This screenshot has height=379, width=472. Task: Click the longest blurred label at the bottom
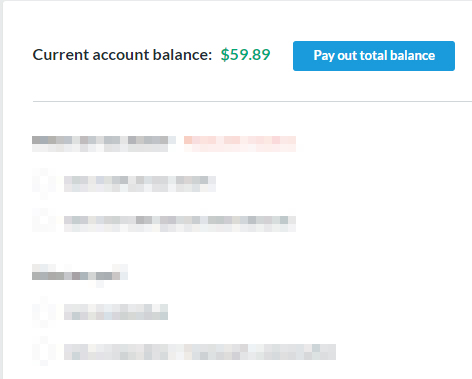(200, 352)
